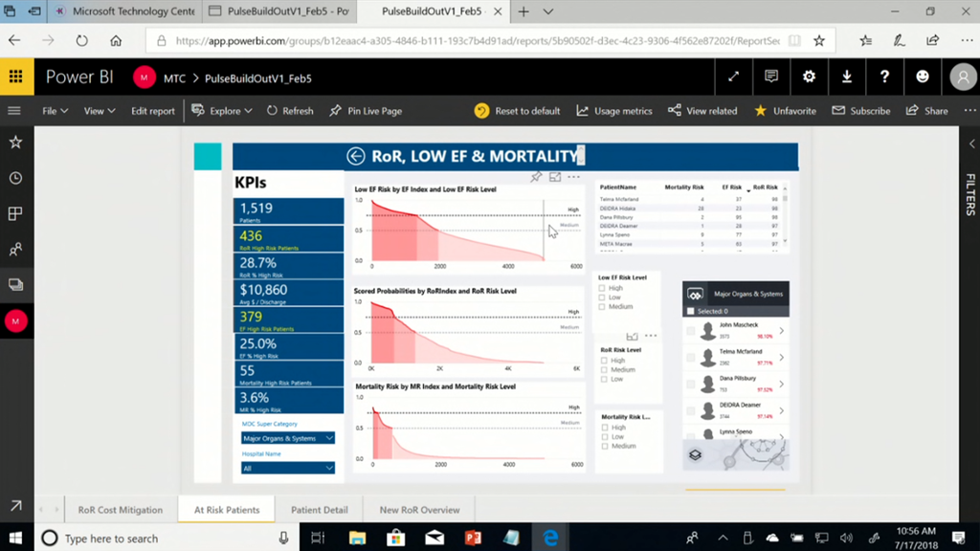
Task: Enter full screen mode icon
Action: 733,77
